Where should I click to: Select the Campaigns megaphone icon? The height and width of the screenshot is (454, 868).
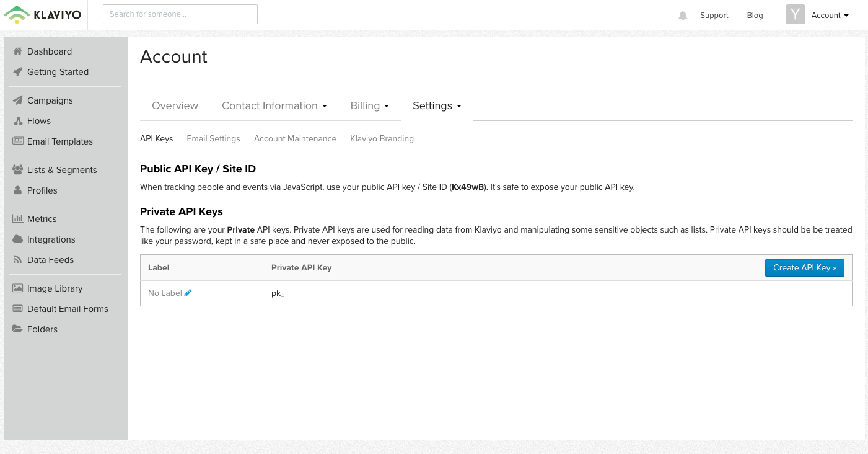[x=17, y=100]
